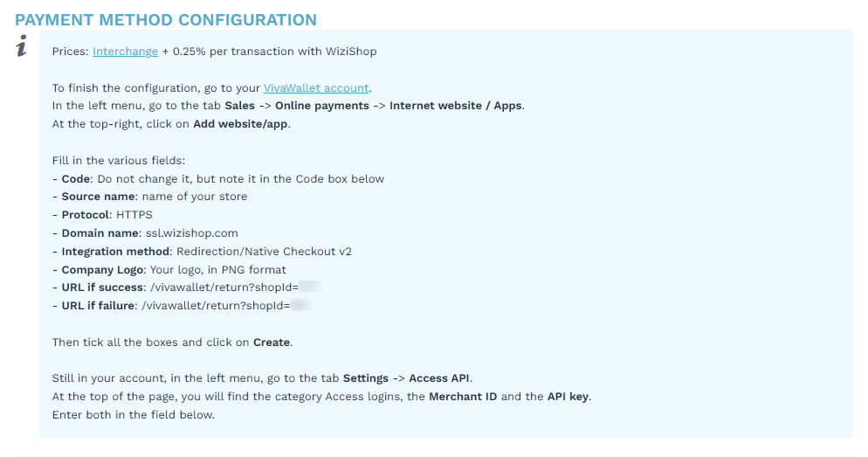Open the Interchange pricing link
The height and width of the screenshot is (457, 868).
tap(125, 51)
